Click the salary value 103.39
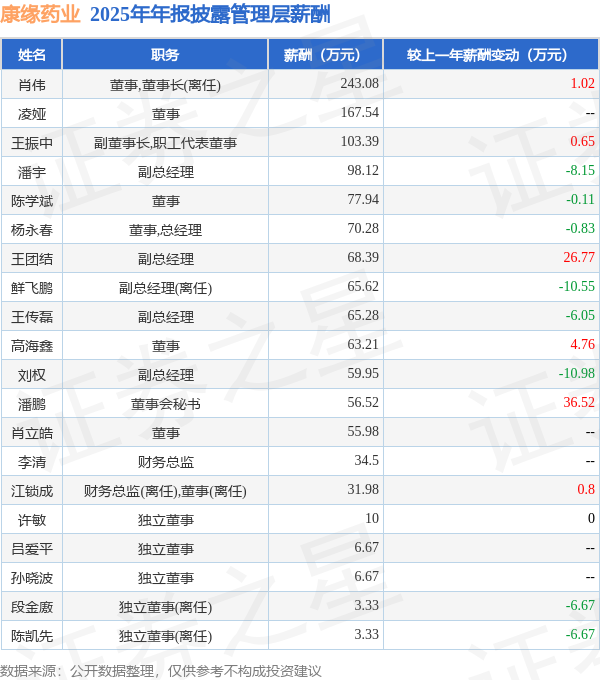Image resolution: width=600 pixels, height=680 pixels. coord(359,141)
